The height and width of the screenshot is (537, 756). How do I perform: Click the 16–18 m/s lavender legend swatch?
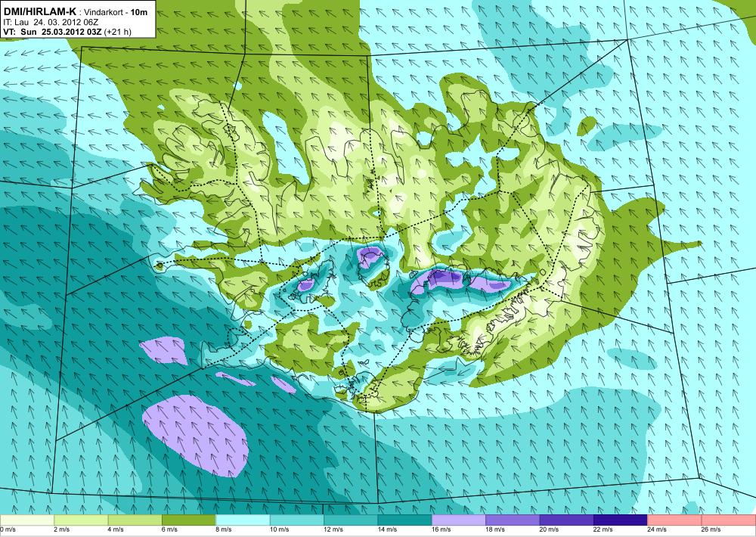tap(459, 520)
